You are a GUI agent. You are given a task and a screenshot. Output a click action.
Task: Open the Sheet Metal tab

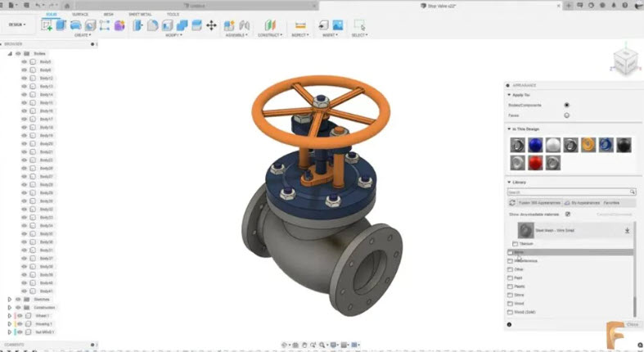click(x=140, y=14)
